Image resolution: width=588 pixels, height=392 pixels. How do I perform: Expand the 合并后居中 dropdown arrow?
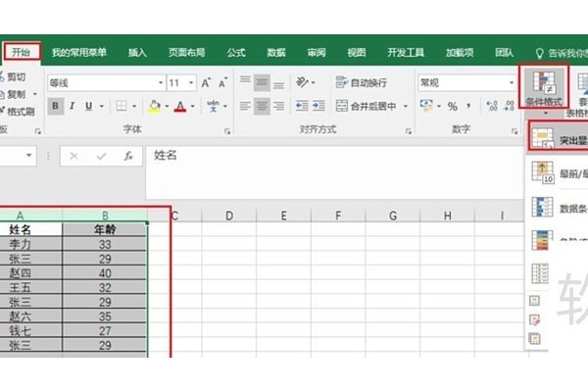coord(406,107)
